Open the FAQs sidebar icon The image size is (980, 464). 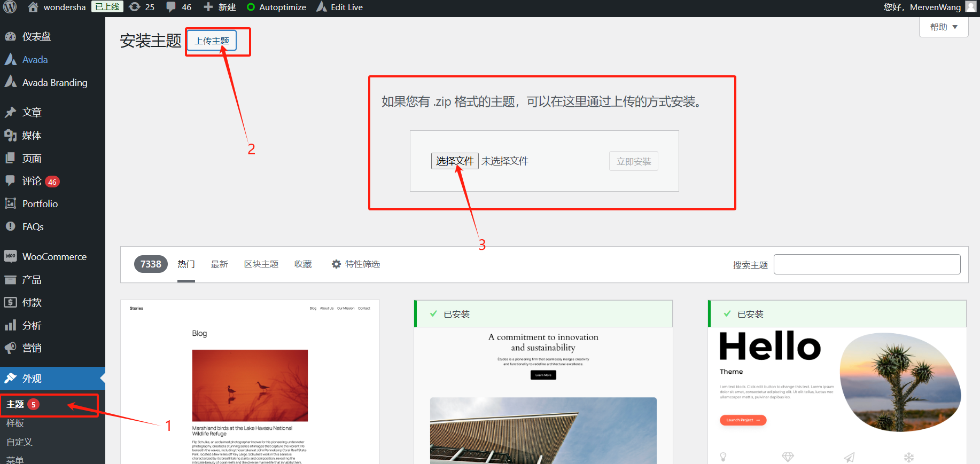(x=10, y=226)
